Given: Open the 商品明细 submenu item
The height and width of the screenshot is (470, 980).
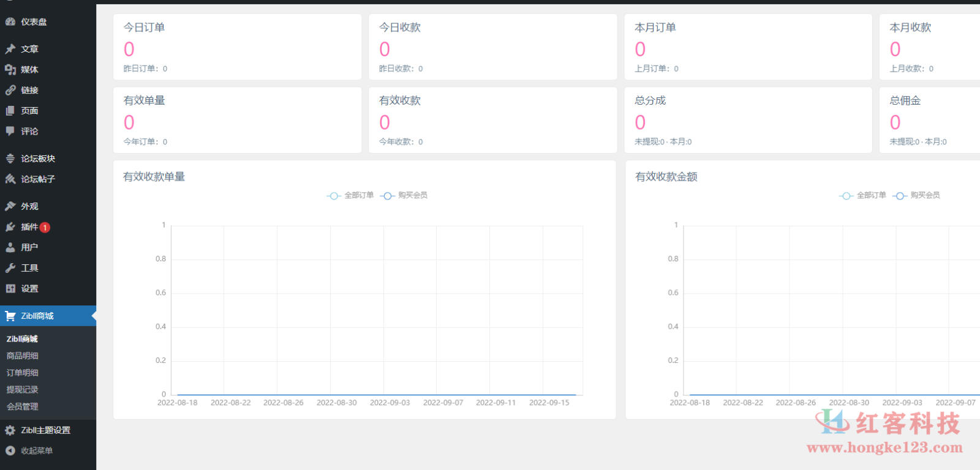Looking at the screenshot, I should (23, 356).
